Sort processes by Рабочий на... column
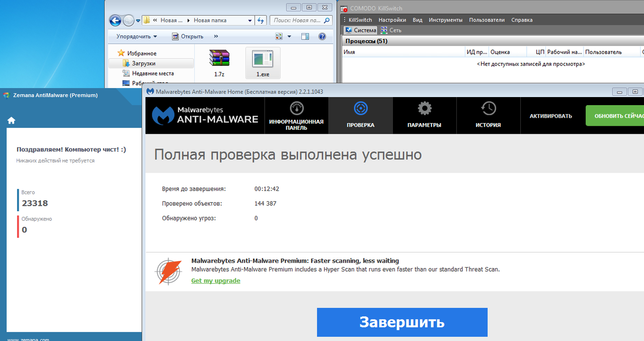644x341 pixels. coord(565,52)
